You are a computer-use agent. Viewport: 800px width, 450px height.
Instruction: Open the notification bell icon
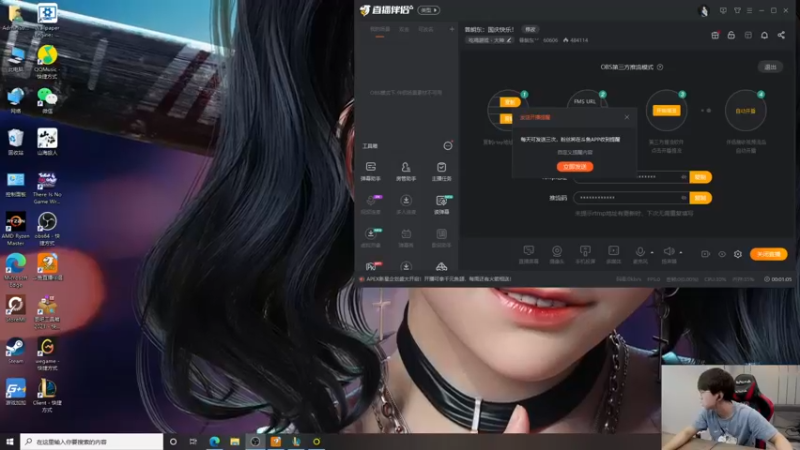click(764, 35)
